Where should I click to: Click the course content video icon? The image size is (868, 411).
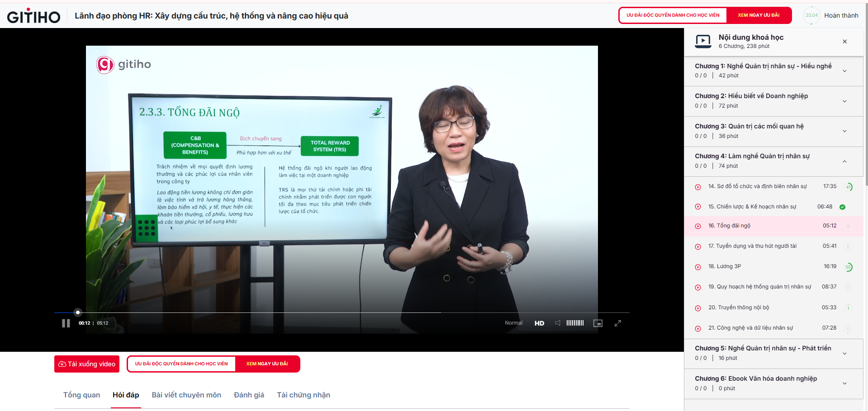tap(703, 41)
